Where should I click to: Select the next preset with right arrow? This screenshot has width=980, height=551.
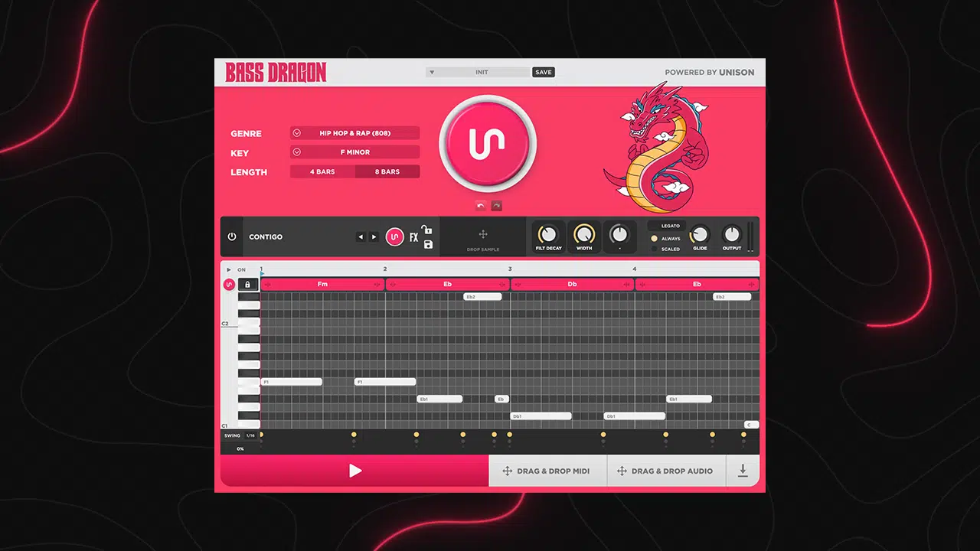[374, 237]
